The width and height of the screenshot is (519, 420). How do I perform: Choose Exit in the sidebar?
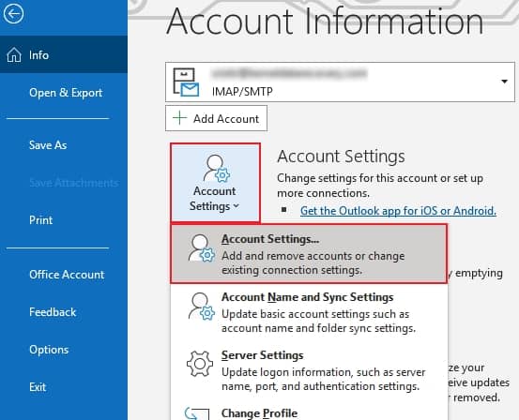coord(38,387)
